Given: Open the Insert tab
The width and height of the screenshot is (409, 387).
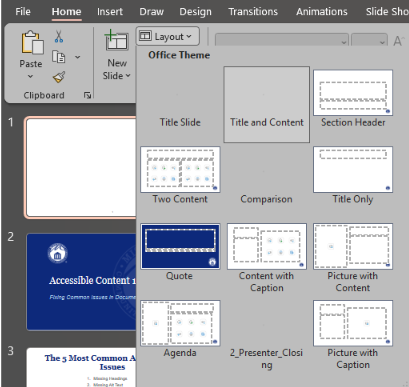Looking at the screenshot, I should coord(110,12).
